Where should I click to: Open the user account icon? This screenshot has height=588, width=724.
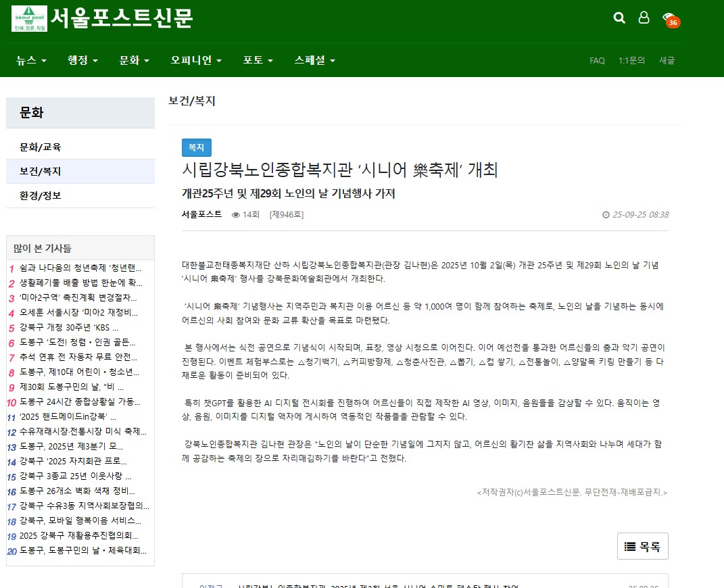644,18
